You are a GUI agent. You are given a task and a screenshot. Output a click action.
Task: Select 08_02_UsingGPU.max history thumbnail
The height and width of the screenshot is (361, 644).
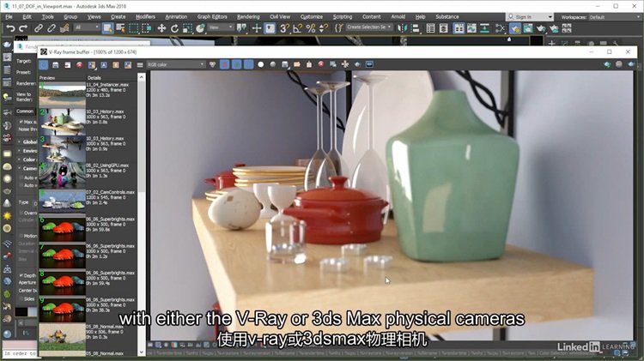[x=63, y=175]
